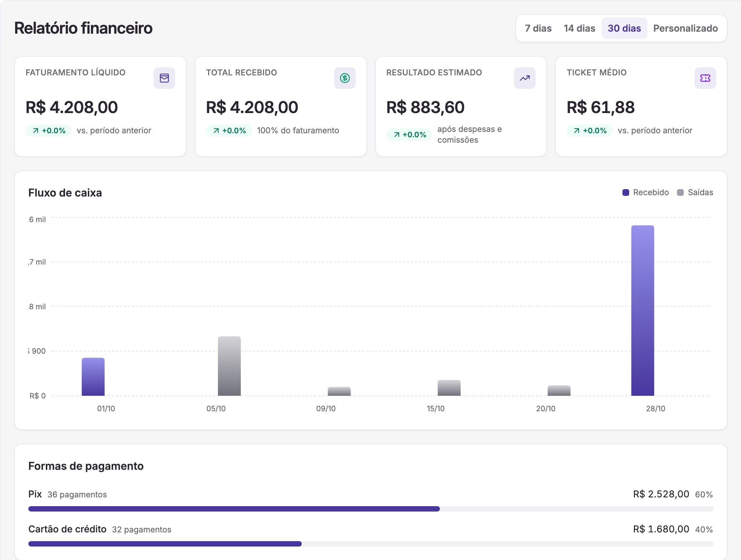Screen dimensions: 741x560
Task: Switch to the 14 dias tab
Action: 579,28
